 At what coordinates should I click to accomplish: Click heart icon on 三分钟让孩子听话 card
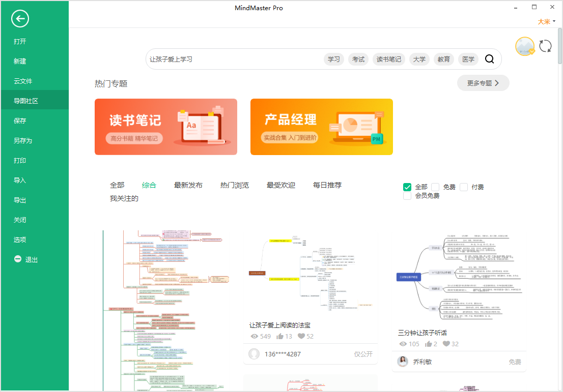[446, 344]
